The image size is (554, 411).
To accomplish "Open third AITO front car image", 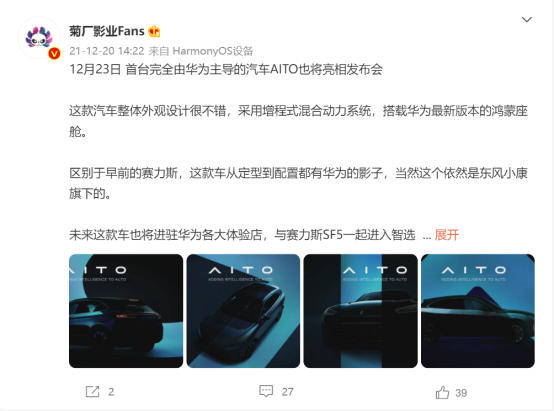I will tap(360, 311).
